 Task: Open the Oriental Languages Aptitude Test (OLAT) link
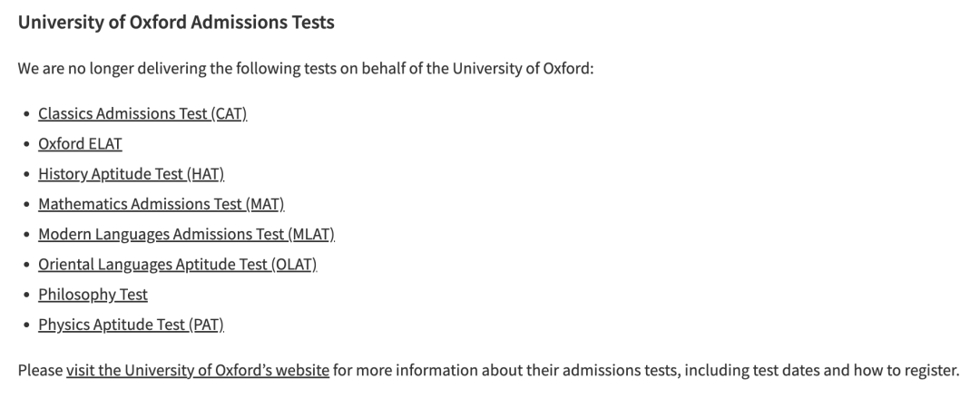click(178, 265)
